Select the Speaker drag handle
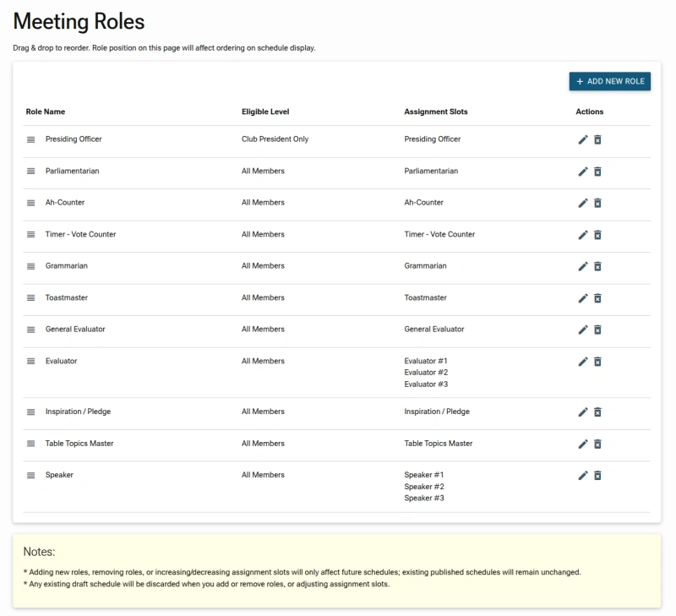The image size is (676, 616). pyautogui.click(x=30, y=475)
